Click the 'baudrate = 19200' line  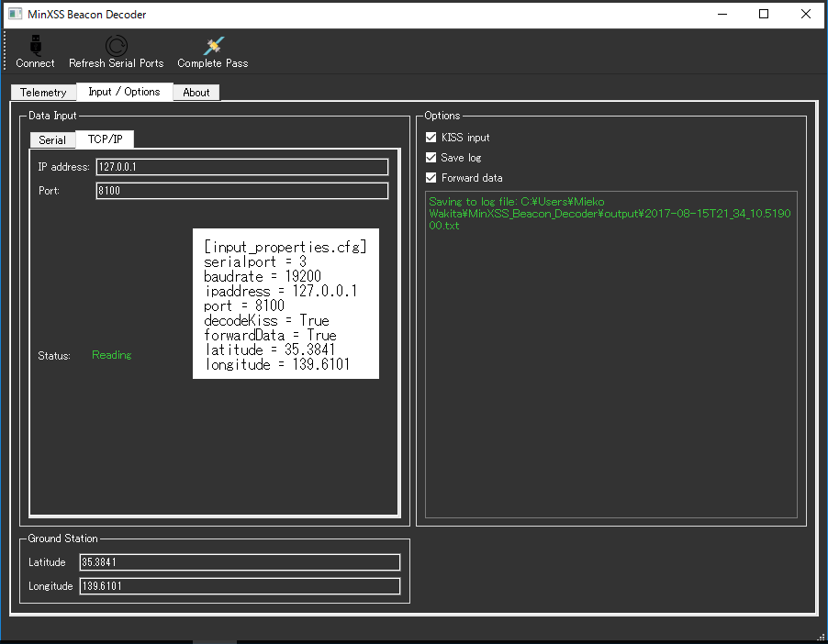(263, 276)
